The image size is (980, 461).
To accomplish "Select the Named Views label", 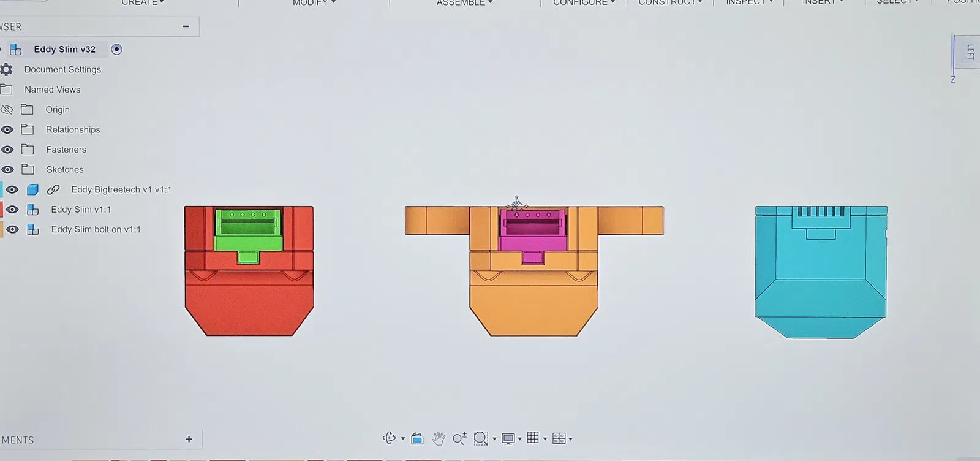I will 52,90.
